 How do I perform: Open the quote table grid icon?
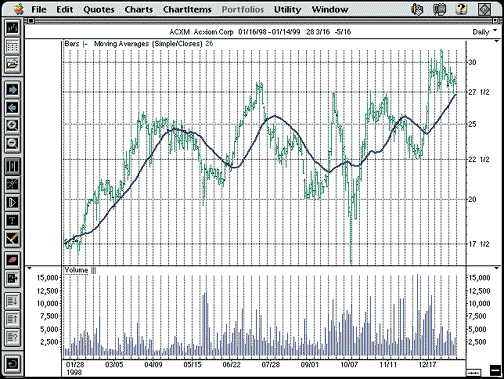point(12,46)
